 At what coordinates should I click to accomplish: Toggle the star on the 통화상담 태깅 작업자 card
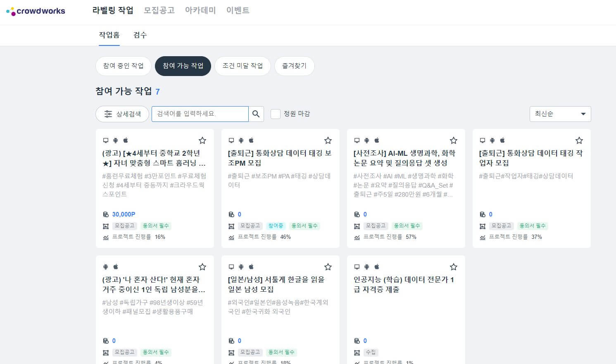coord(579,140)
